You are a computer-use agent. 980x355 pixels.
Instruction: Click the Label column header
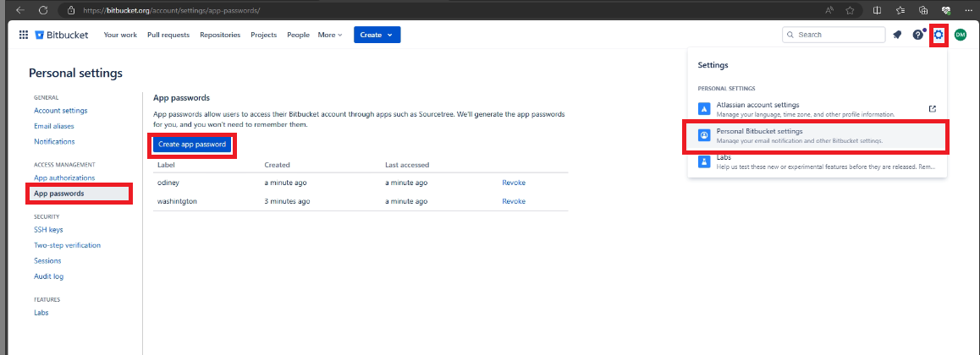166,165
